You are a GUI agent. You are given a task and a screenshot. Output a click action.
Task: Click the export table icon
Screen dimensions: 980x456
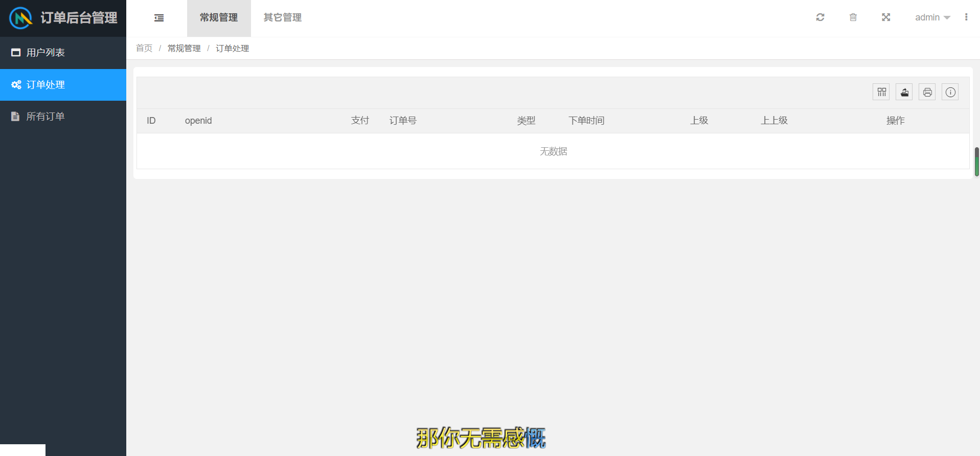tap(904, 92)
